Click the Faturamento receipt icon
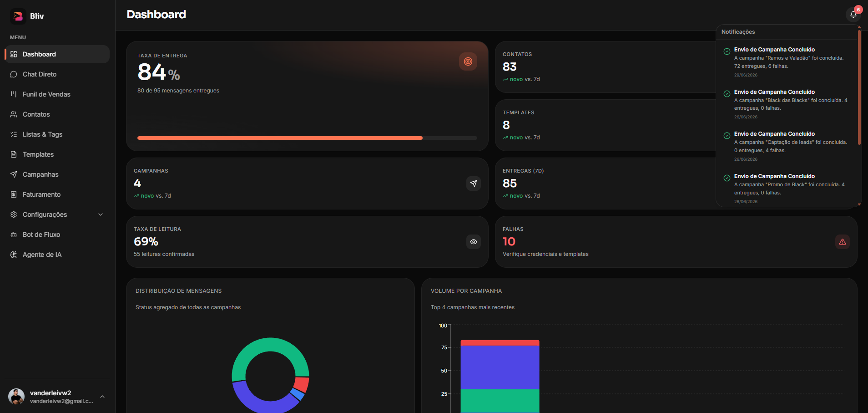Screen dimensions: 868x413 [14, 194]
